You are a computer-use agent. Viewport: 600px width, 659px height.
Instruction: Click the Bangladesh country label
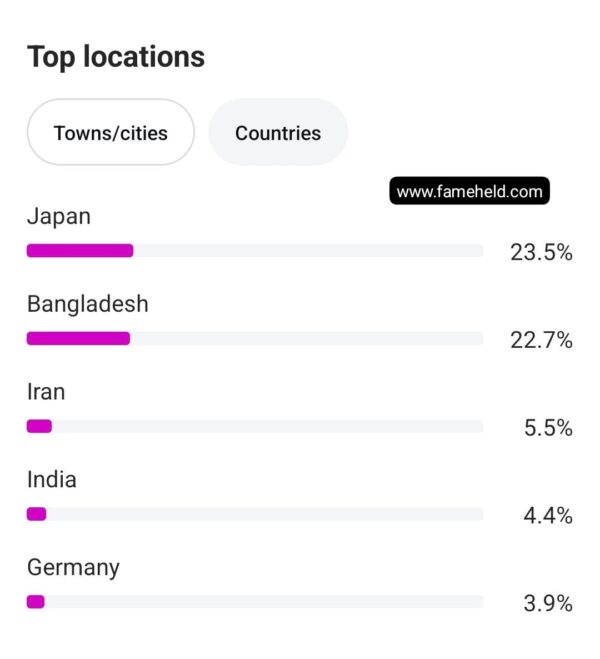tap(88, 304)
